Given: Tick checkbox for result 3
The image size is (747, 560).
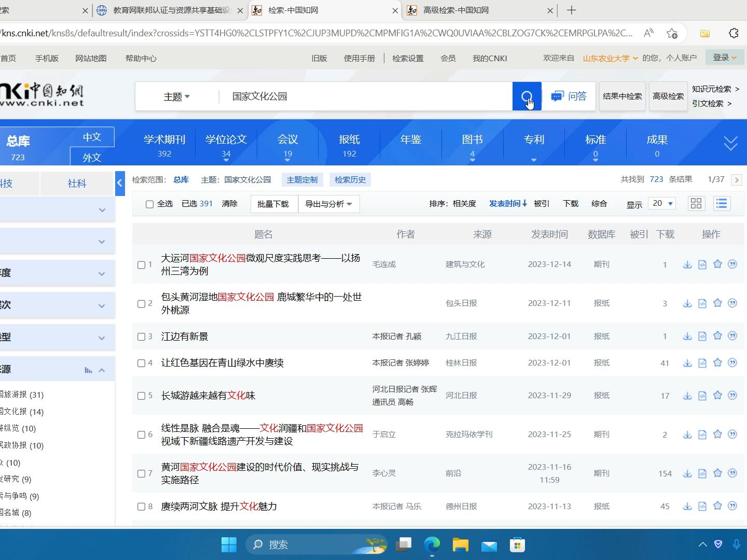Looking at the screenshot, I should click(141, 337).
